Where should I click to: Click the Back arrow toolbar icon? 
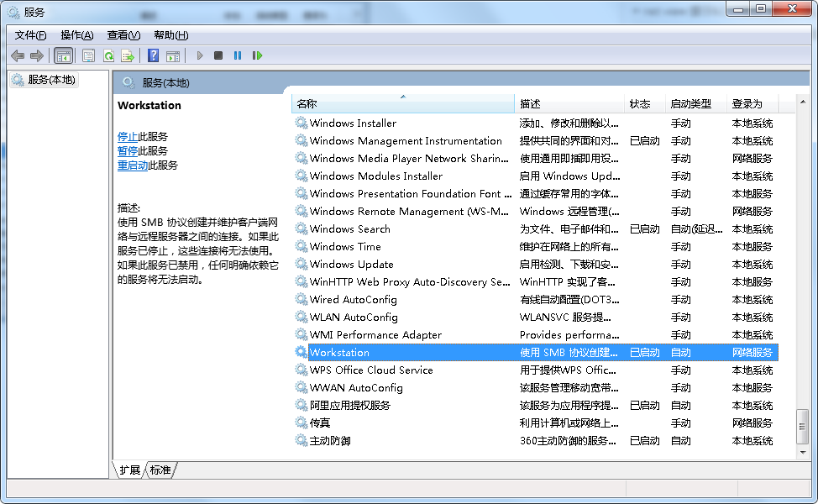[18, 55]
